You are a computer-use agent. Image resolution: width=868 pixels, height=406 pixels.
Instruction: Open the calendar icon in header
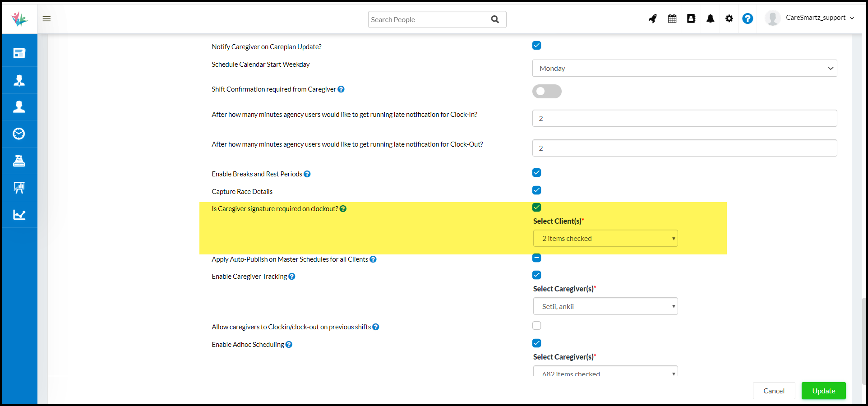click(672, 18)
